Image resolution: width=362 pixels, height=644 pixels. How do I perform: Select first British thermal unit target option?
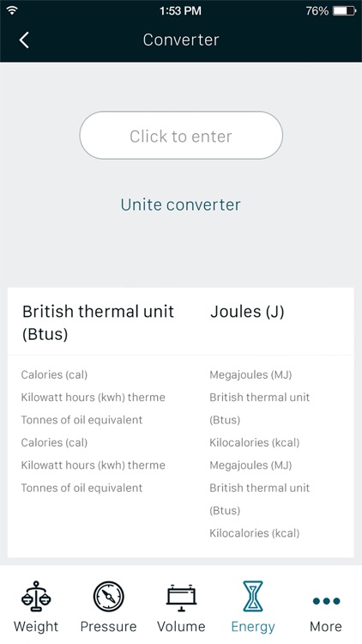coord(259,408)
